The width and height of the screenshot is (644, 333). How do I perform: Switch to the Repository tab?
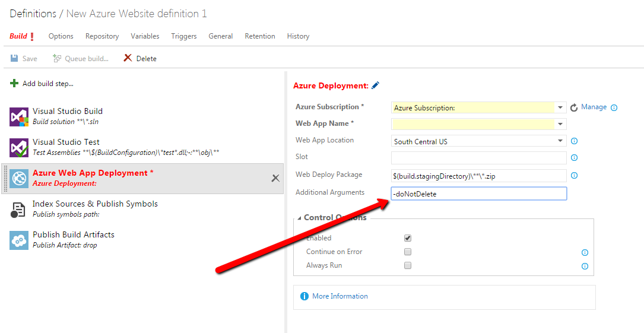102,36
